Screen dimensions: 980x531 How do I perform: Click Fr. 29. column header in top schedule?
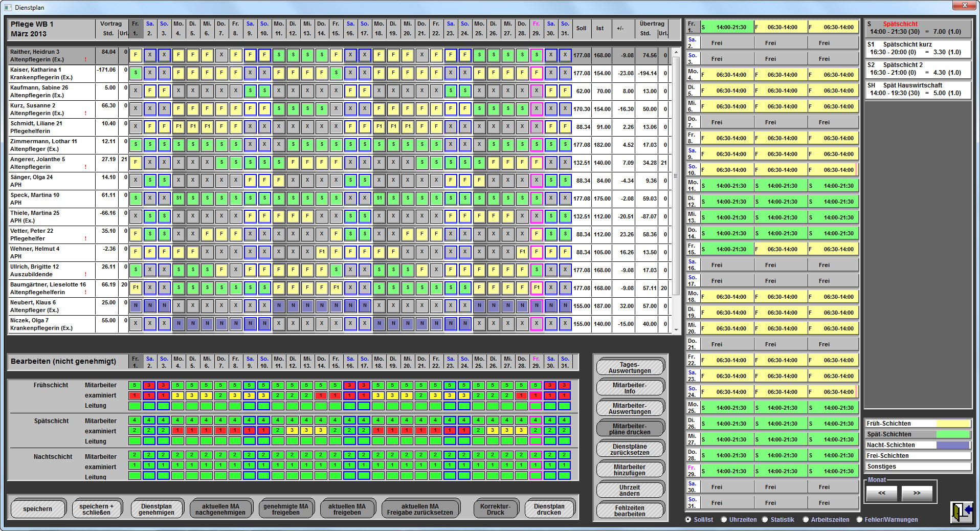point(536,29)
